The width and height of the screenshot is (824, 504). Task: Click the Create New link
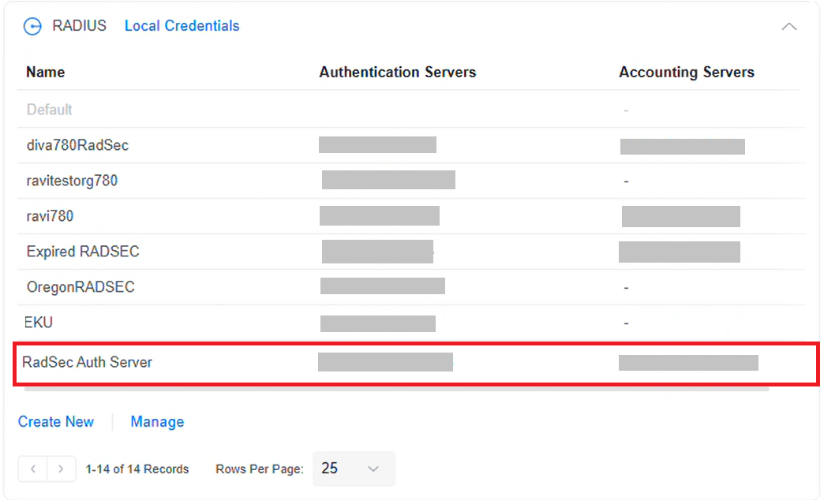tap(56, 422)
